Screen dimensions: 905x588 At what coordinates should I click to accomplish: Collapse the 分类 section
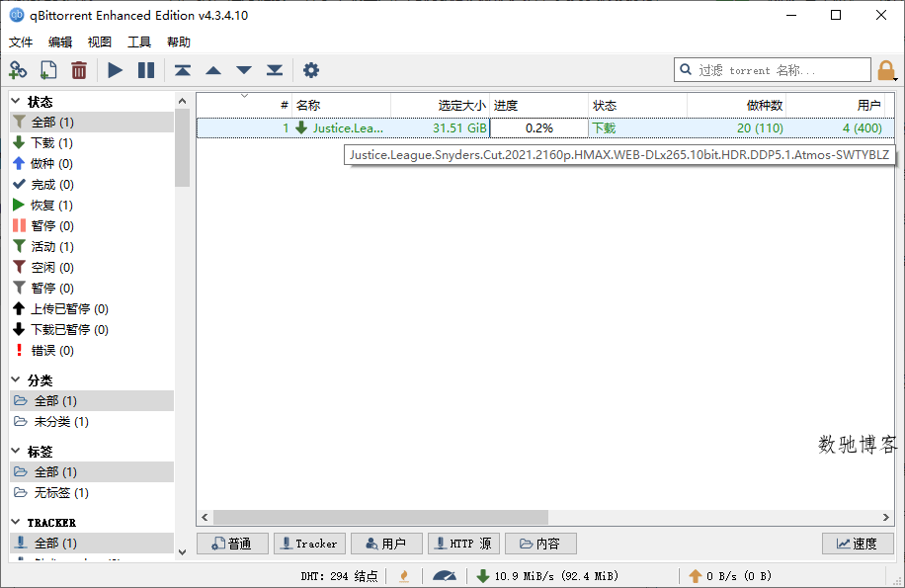16,379
